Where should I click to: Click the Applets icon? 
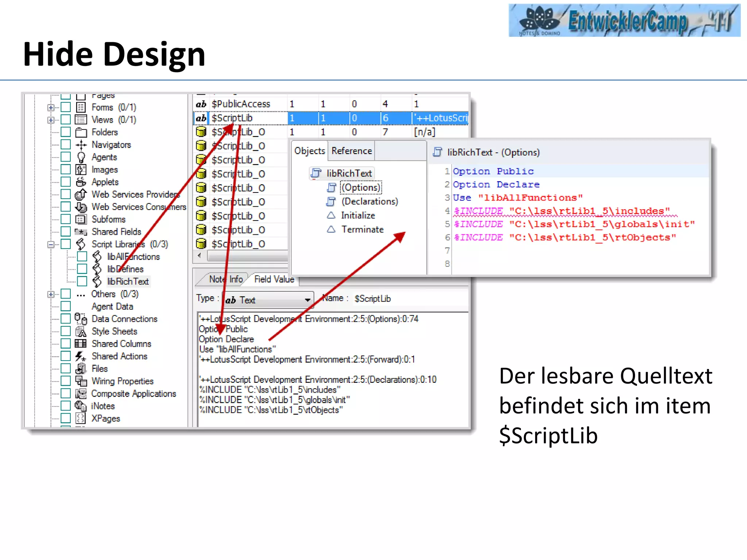81,182
